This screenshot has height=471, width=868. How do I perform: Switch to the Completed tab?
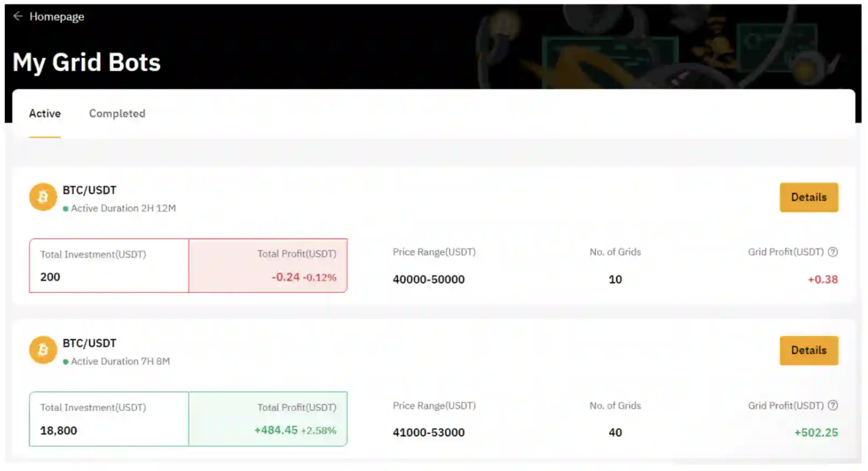pos(117,114)
